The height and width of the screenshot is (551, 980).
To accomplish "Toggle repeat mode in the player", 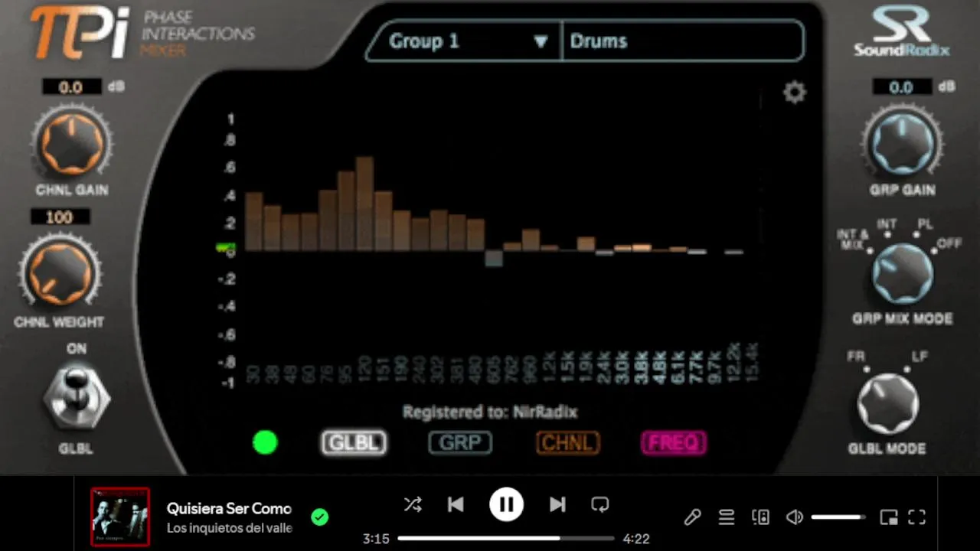I will coord(599,504).
